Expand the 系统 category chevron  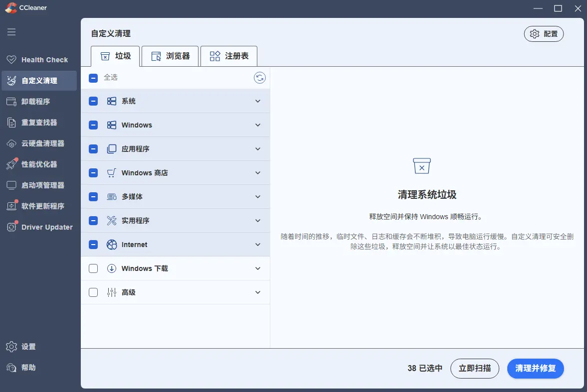coord(258,102)
